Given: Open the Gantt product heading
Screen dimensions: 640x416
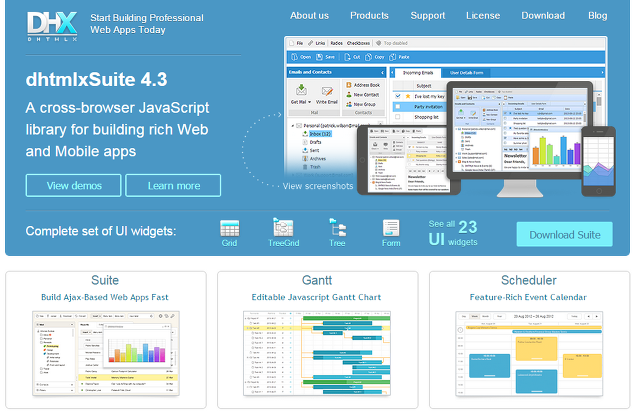Looking at the screenshot, I should [317, 280].
